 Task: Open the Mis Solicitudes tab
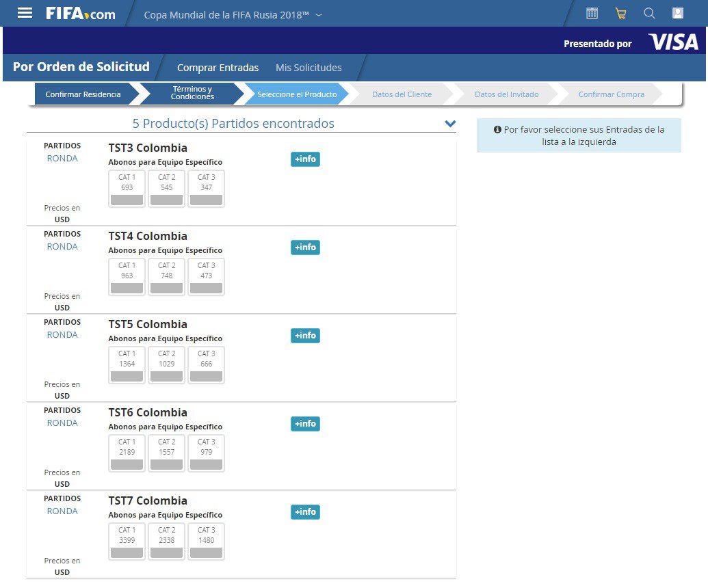(x=309, y=68)
